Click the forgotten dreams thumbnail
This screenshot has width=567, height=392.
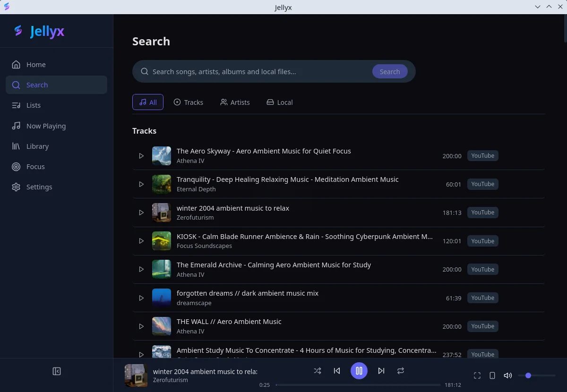162,298
